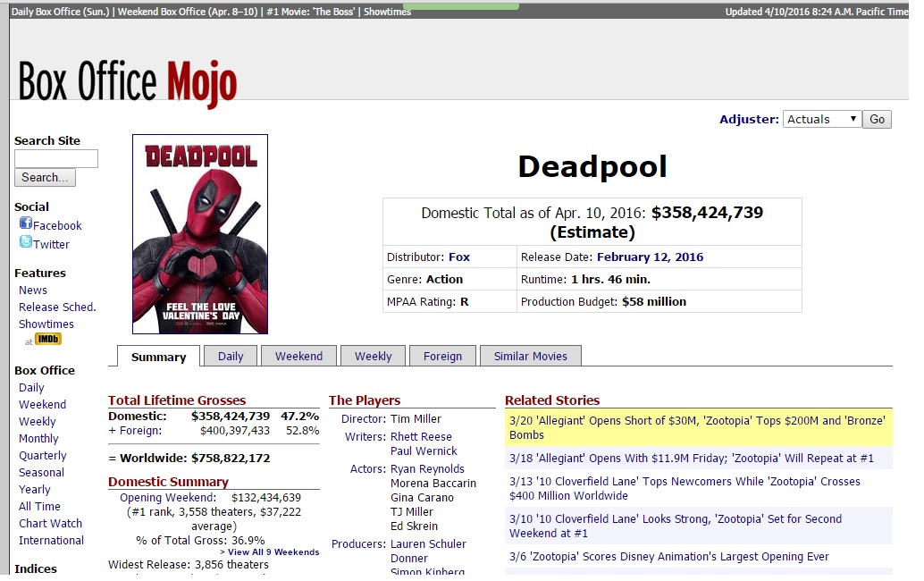Click release date February 12, 2016

click(650, 257)
